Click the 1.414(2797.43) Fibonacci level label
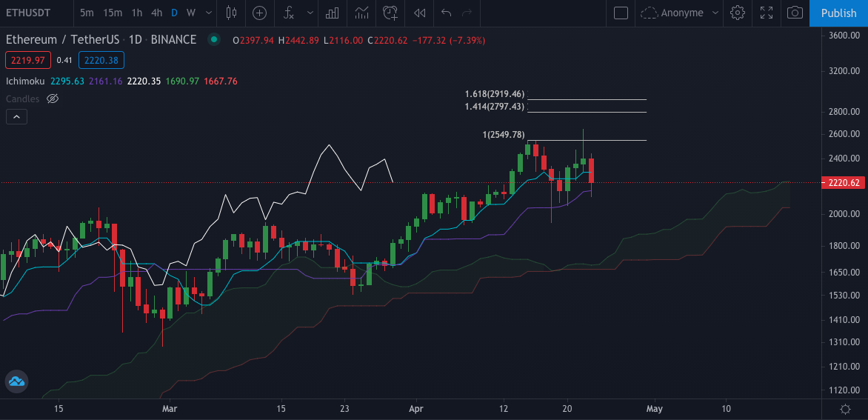The image size is (868, 420). click(494, 106)
